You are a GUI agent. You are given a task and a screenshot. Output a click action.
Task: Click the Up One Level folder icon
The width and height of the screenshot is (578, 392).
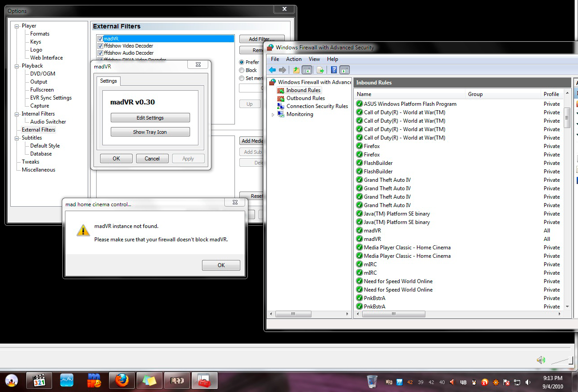click(x=296, y=70)
